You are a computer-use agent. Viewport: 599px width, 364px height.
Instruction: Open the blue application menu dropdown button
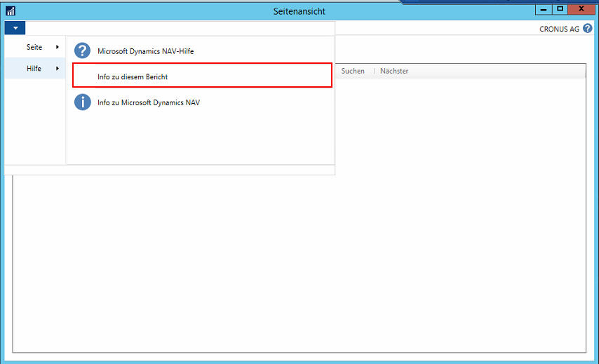(15, 28)
